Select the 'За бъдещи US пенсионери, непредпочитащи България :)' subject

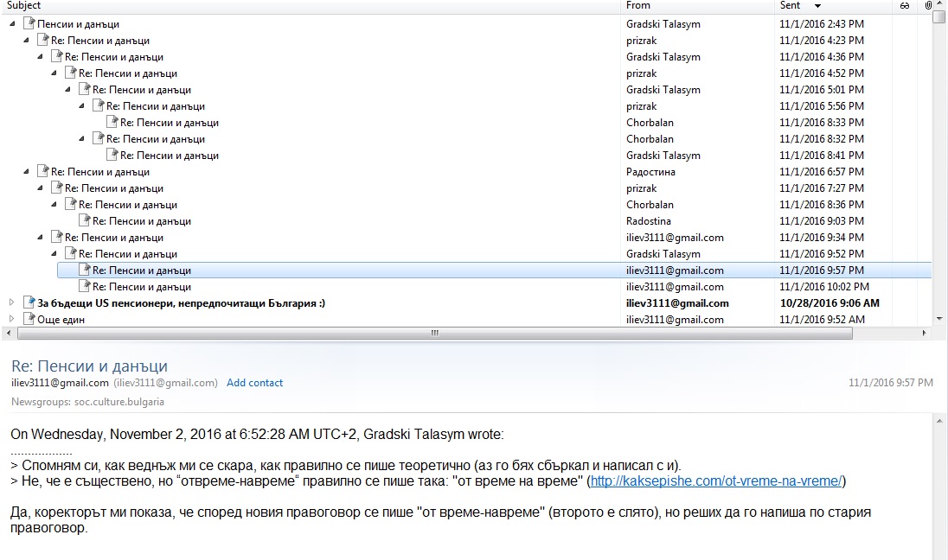[182, 302]
